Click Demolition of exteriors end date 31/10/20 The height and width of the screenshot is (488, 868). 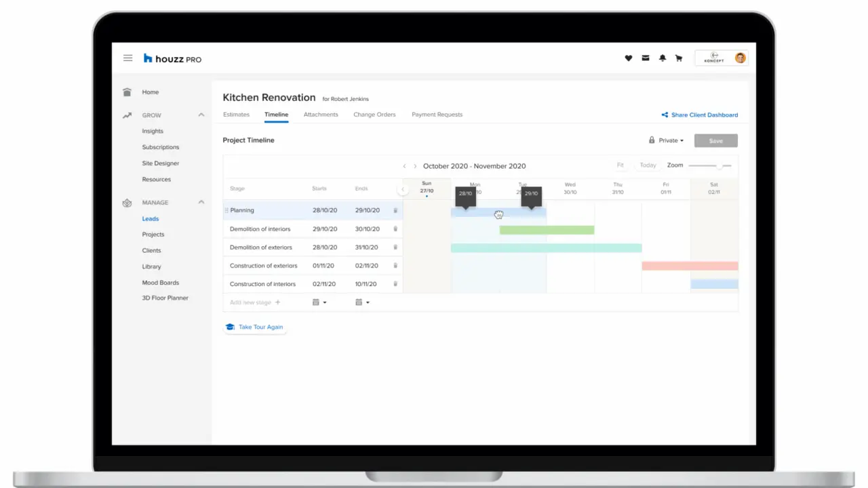tap(367, 247)
